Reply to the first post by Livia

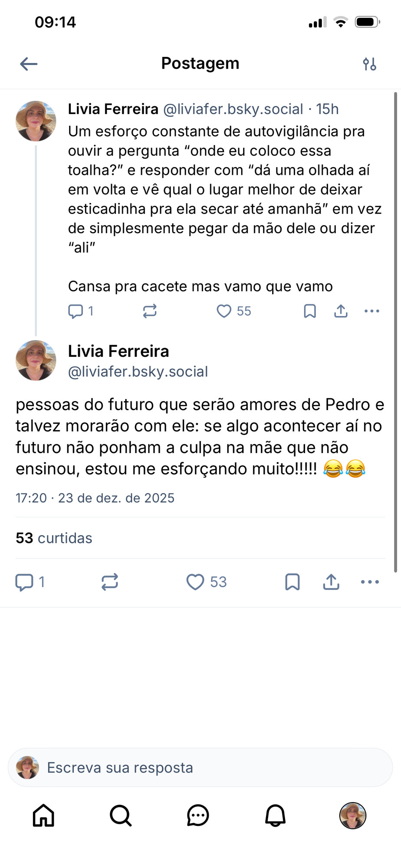tap(76, 311)
